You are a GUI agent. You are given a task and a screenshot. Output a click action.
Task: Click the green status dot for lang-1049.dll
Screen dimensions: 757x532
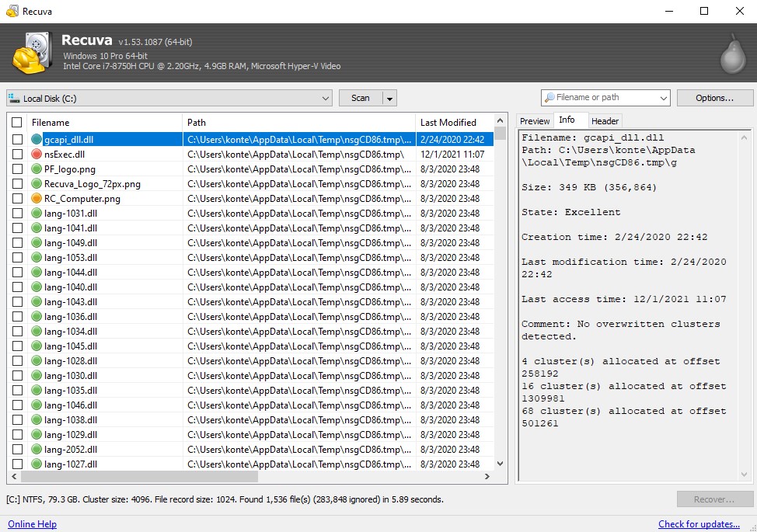pyautogui.click(x=37, y=242)
